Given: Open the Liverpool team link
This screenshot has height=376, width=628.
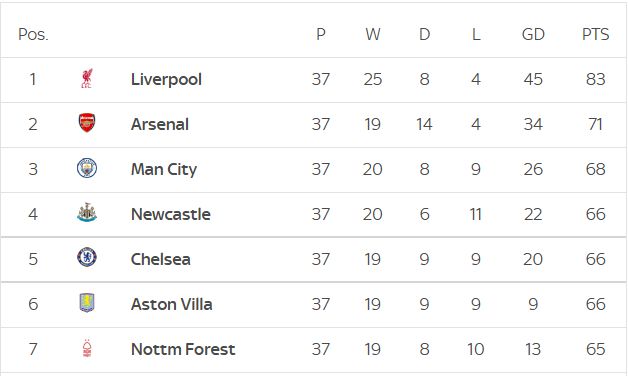Looking at the screenshot, I should 166,79.
